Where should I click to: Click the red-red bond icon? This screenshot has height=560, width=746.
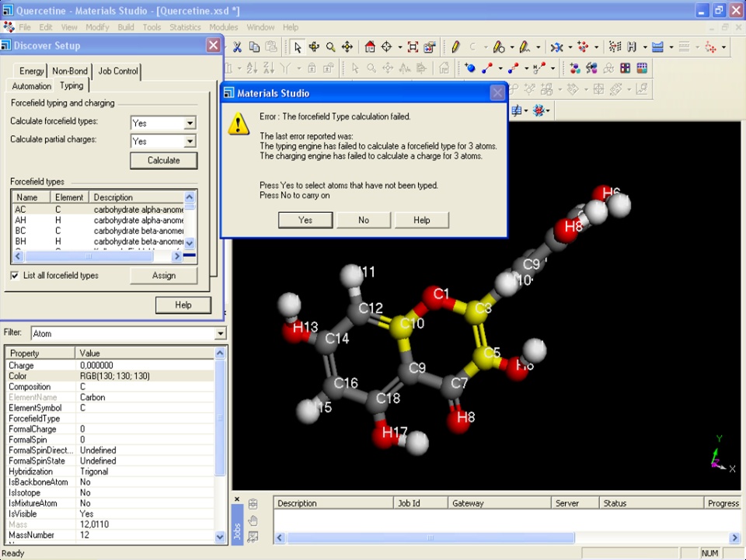tap(513, 68)
